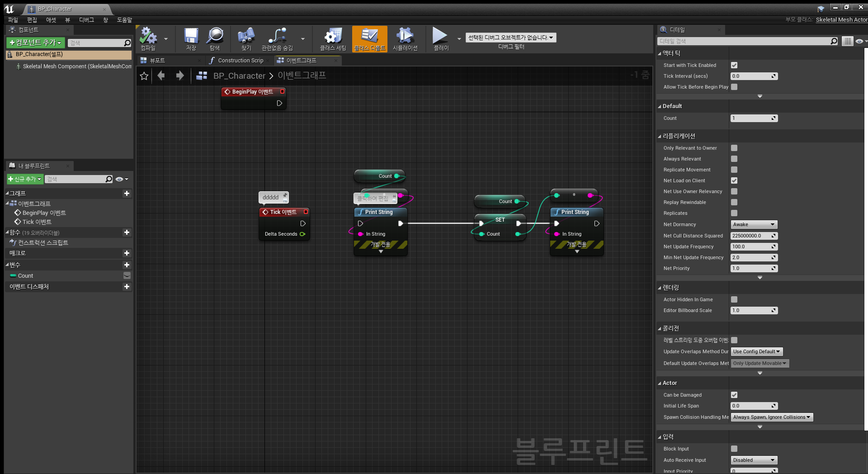This screenshot has height=474, width=868.
Task: Click BP_Character breadcrumb in graph header
Action: click(239, 76)
